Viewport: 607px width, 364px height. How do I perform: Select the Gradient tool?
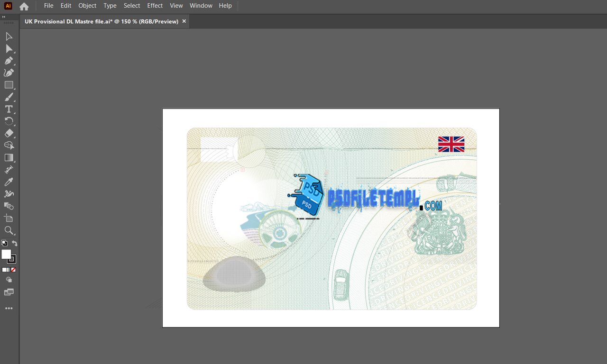[9, 158]
